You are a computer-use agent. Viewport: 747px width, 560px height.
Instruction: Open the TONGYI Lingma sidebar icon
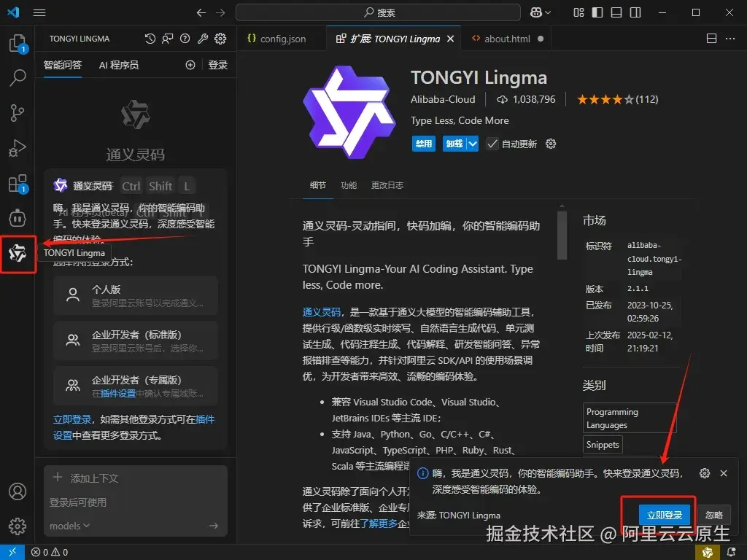18,252
